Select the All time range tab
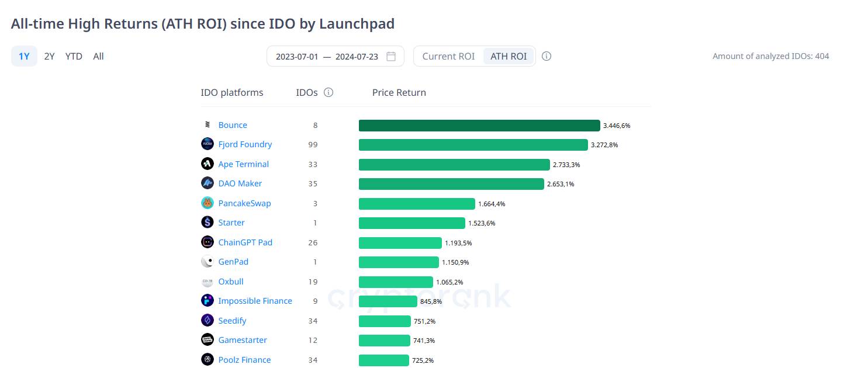 [x=98, y=56]
